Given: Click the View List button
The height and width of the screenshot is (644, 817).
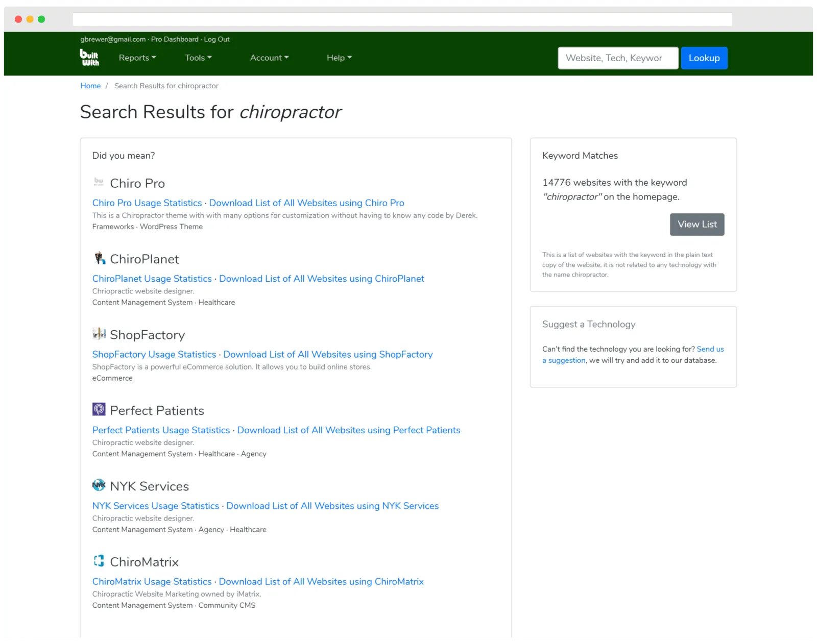Looking at the screenshot, I should pos(696,225).
